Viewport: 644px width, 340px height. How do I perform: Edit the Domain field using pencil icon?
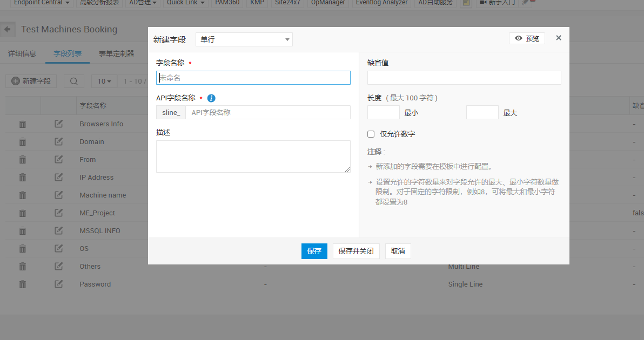(58, 142)
